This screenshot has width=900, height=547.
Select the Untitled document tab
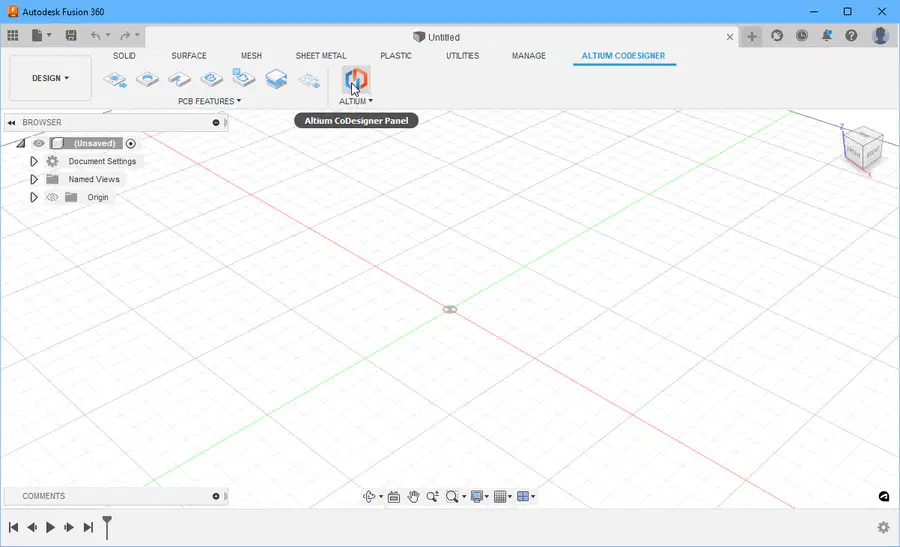point(437,37)
